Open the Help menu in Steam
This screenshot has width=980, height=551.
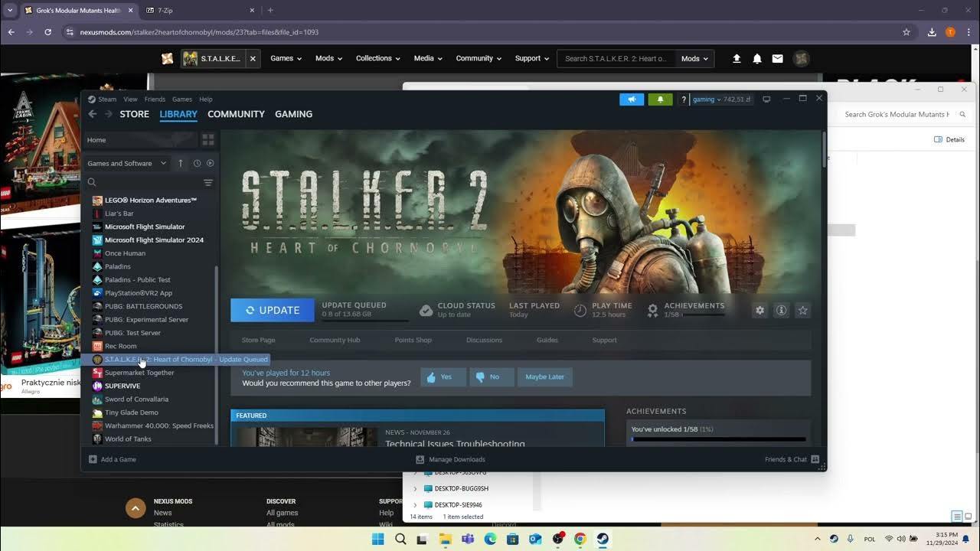[x=206, y=99]
